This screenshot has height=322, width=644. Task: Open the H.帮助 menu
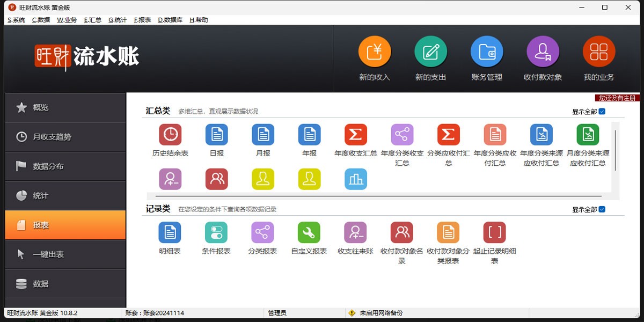199,20
